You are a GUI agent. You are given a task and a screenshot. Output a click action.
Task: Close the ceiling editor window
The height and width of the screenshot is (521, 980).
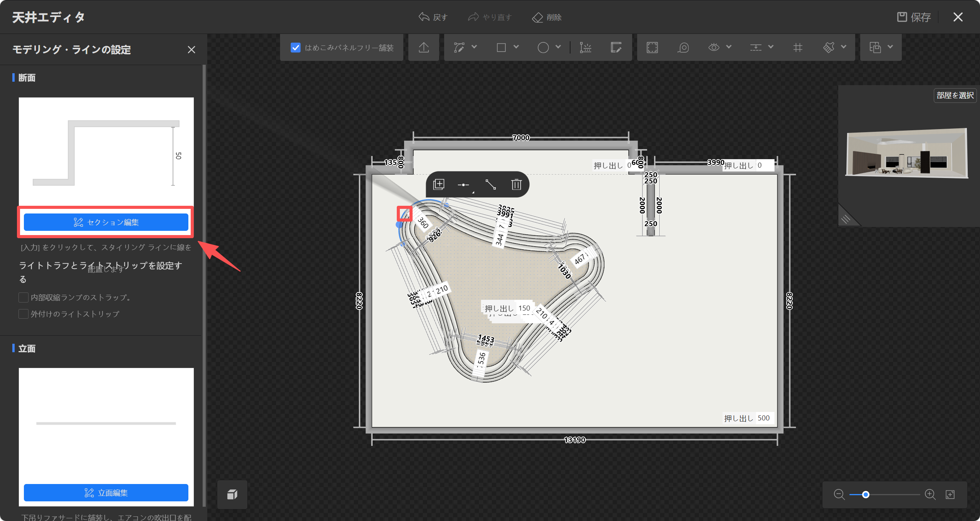tap(958, 17)
